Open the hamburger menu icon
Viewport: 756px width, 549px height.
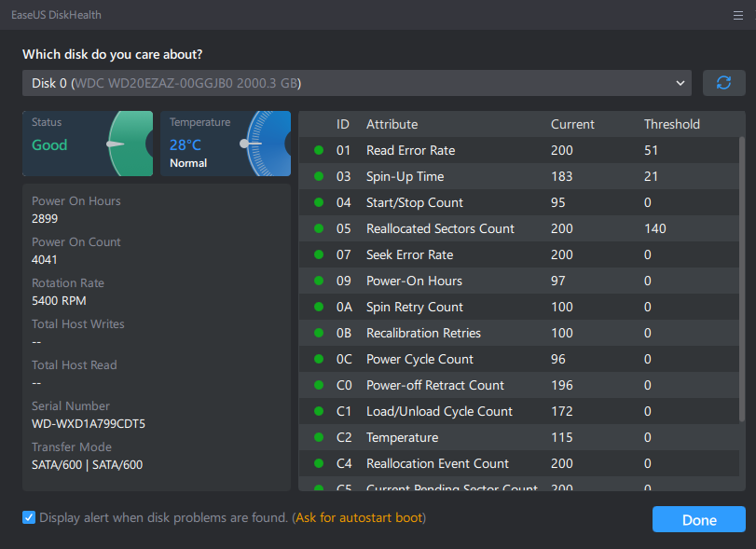[x=737, y=16]
